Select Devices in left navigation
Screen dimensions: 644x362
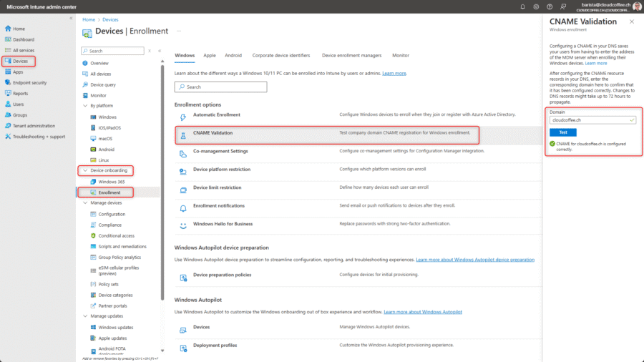pyautogui.click(x=19, y=61)
